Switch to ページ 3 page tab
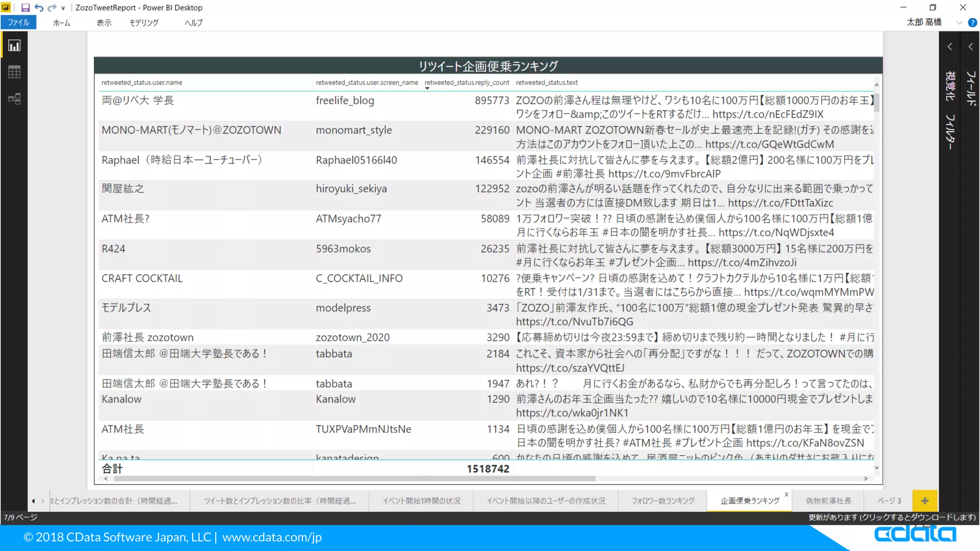 889,501
